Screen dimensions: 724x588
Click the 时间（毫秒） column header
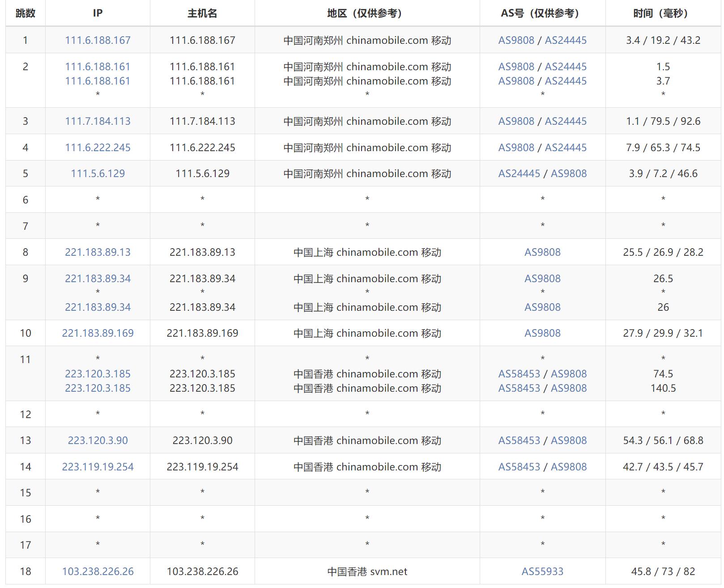click(663, 13)
